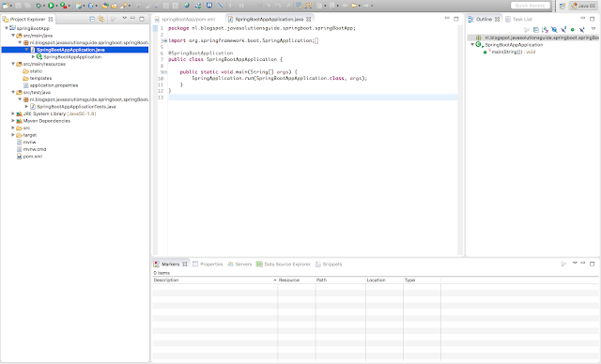The height and width of the screenshot is (364, 601).
Task: Collapse the springBootApp project node
Action: [x=7, y=28]
